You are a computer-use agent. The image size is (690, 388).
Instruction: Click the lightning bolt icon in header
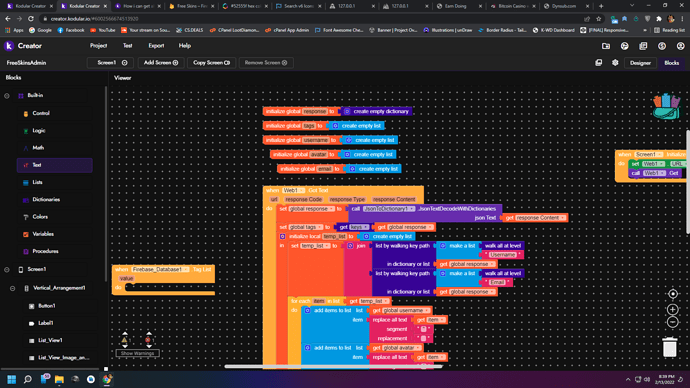pyautogui.click(x=662, y=46)
